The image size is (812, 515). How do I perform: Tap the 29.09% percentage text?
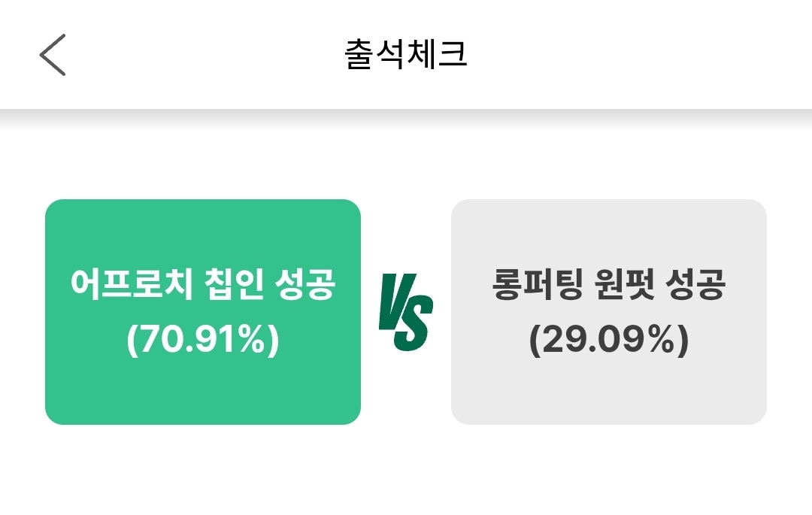pyautogui.click(x=609, y=341)
